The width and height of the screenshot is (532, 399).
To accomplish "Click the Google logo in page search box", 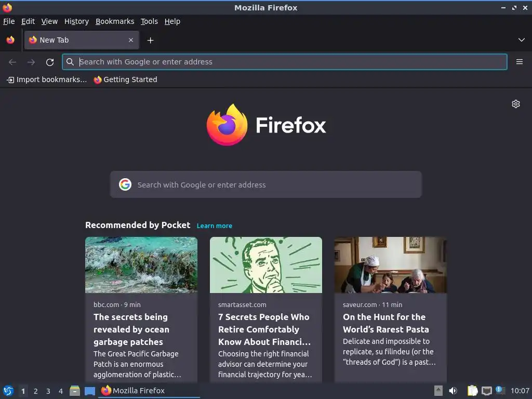I will click(125, 184).
